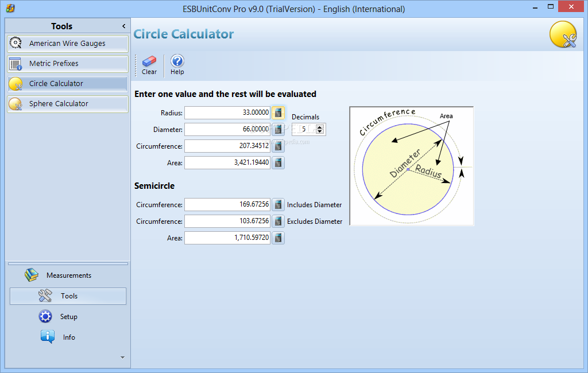Open calculator beside semicircle Area 1,710.59720
This screenshot has height=373, width=588.
(x=278, y=238)
